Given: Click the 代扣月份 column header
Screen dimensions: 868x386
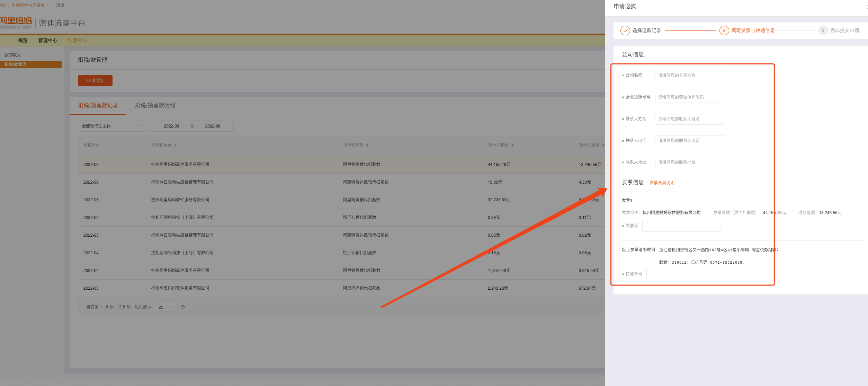Looking at the screenshot, I should pos(92,146).
